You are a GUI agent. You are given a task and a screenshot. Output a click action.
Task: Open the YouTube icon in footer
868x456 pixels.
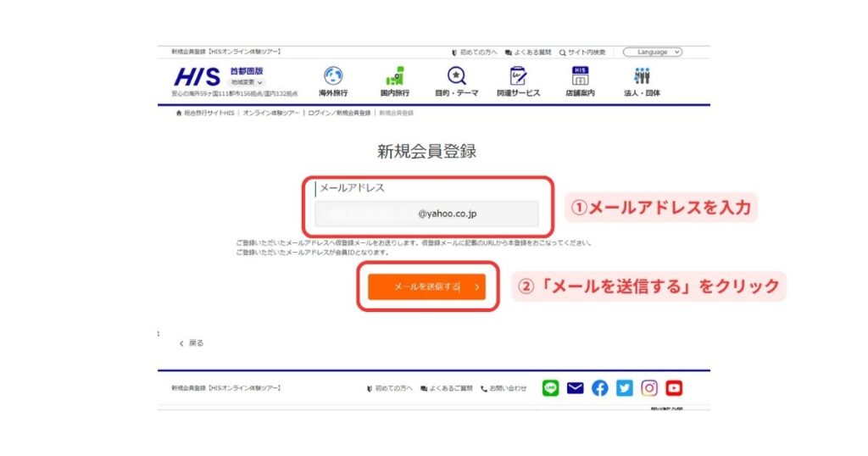tap(674, 388)
